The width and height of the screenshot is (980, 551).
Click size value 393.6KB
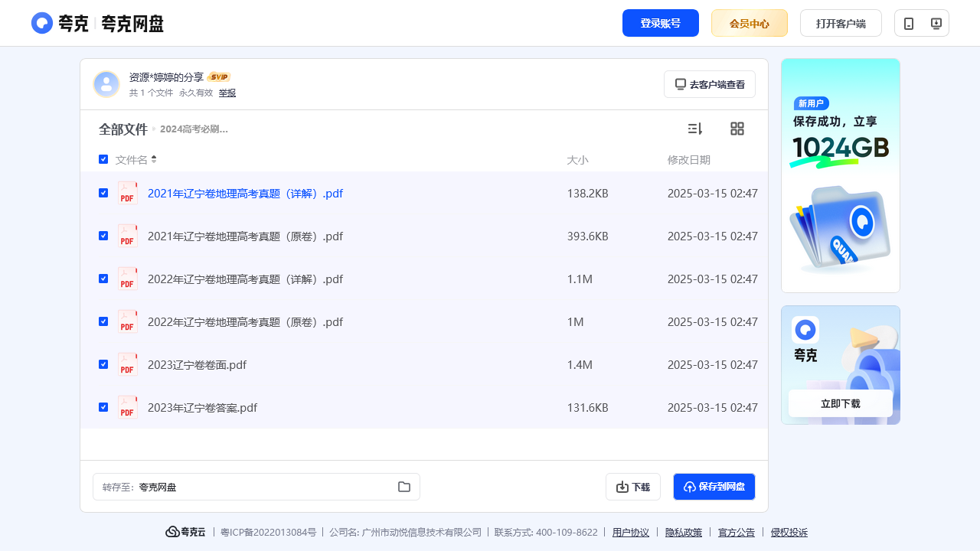(587, 236)
